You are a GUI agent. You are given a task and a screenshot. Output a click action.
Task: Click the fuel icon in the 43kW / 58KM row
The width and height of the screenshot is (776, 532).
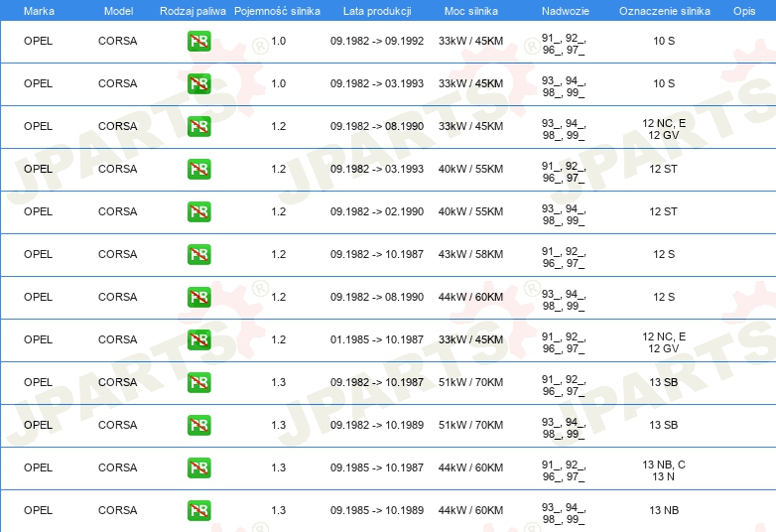(198, 254)
